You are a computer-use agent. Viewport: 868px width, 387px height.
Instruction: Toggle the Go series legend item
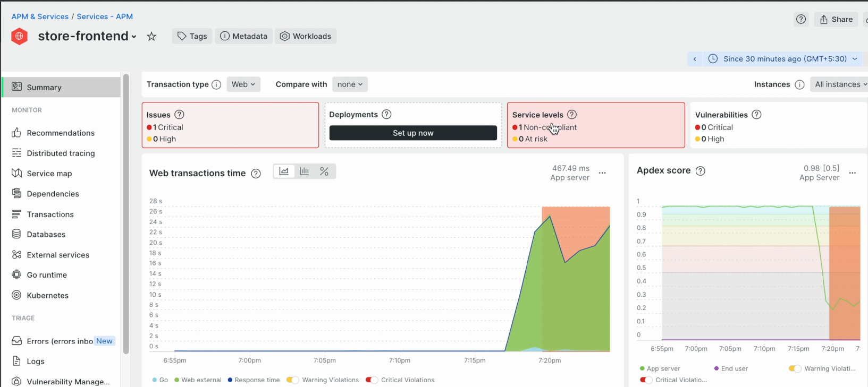pyautogui.click(x=160, y=380)
